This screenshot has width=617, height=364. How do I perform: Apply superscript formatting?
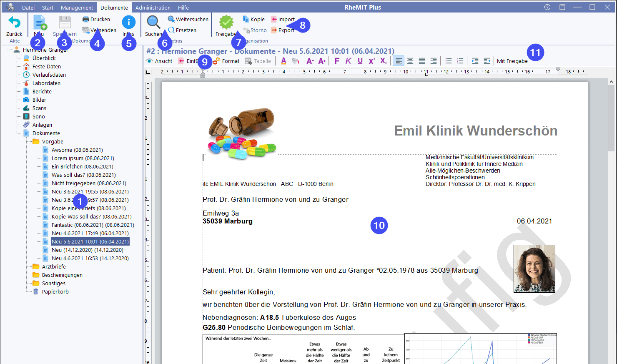point(371,61)
